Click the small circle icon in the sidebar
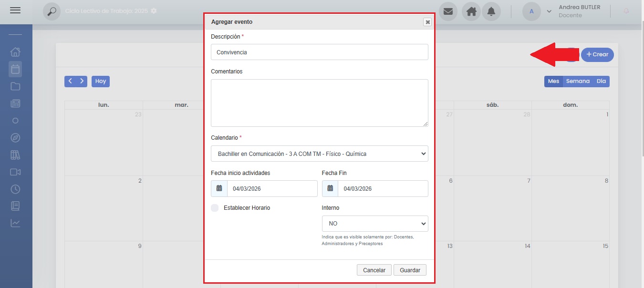Screen dimensions: 644x288 (15, 121)
